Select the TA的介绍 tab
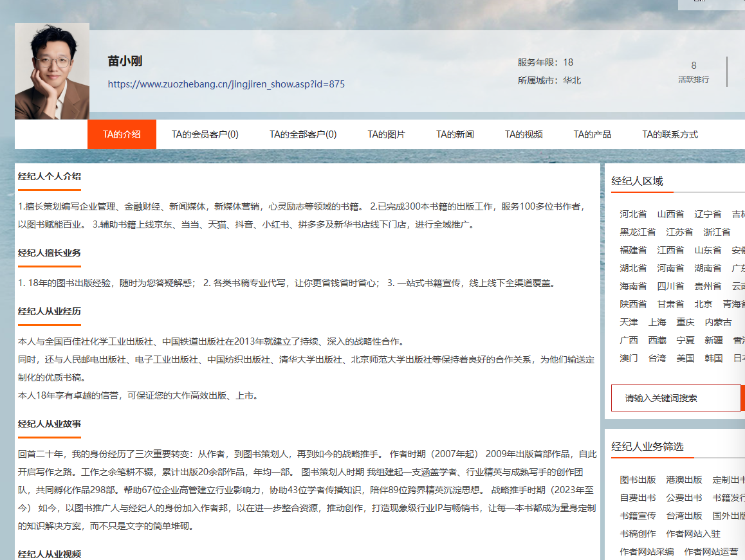 pos(122,134)
